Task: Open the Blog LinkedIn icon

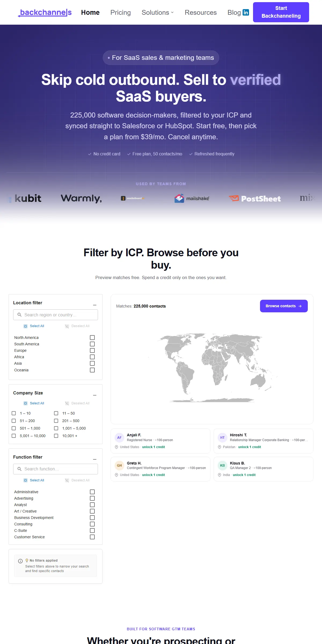Action: coord(246,12)
